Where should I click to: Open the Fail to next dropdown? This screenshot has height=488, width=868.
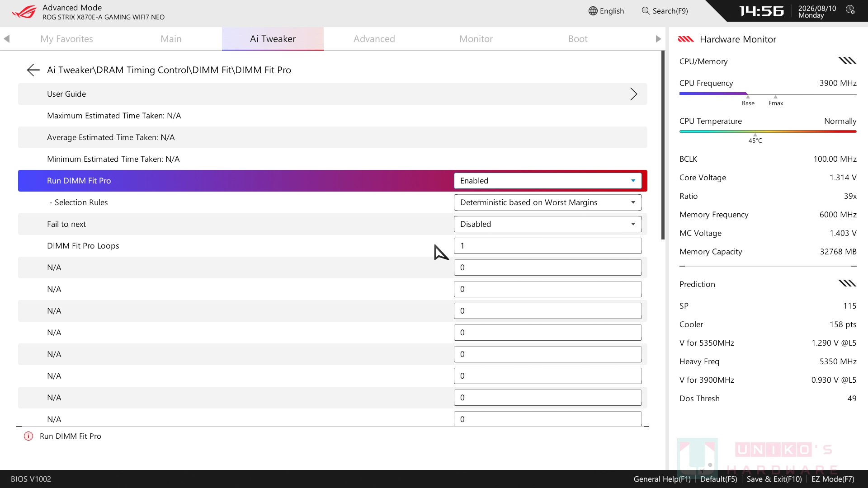click(x=547, y=224)
